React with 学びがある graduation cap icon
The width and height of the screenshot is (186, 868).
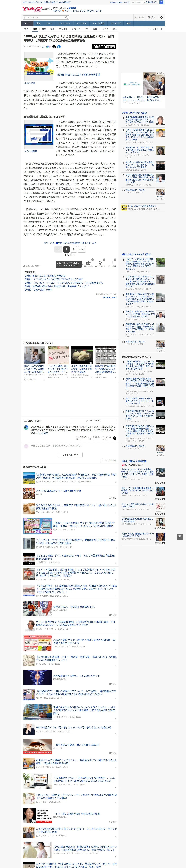click(88, 263)
